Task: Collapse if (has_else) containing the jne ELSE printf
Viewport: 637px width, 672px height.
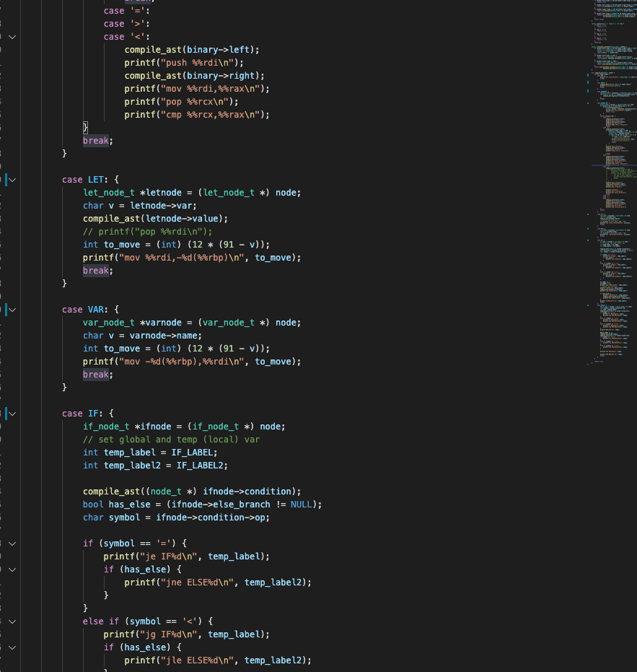Action: pyautogui.click(x=12, y=570)
